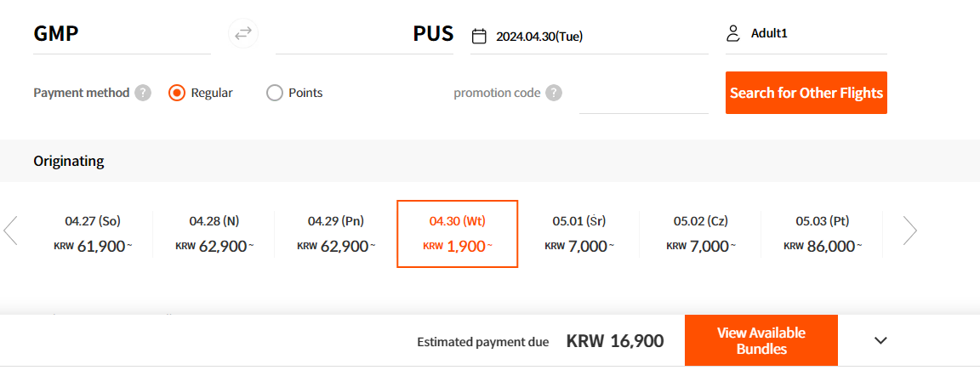Select Points payment method radio button

[275, 93]
